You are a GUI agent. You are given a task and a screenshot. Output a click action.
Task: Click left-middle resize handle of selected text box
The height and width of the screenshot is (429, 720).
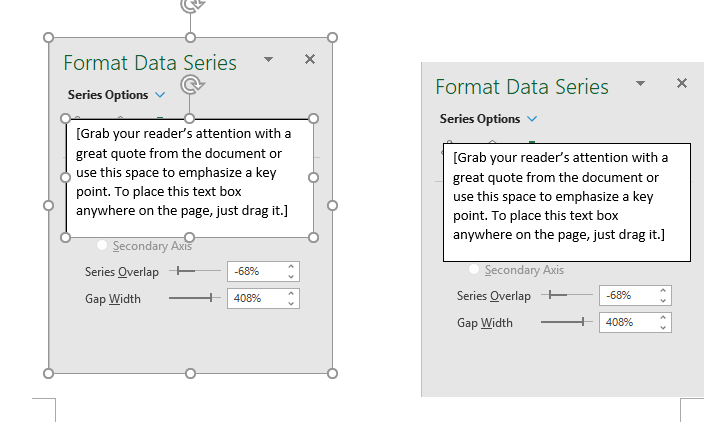click(66, 177)
